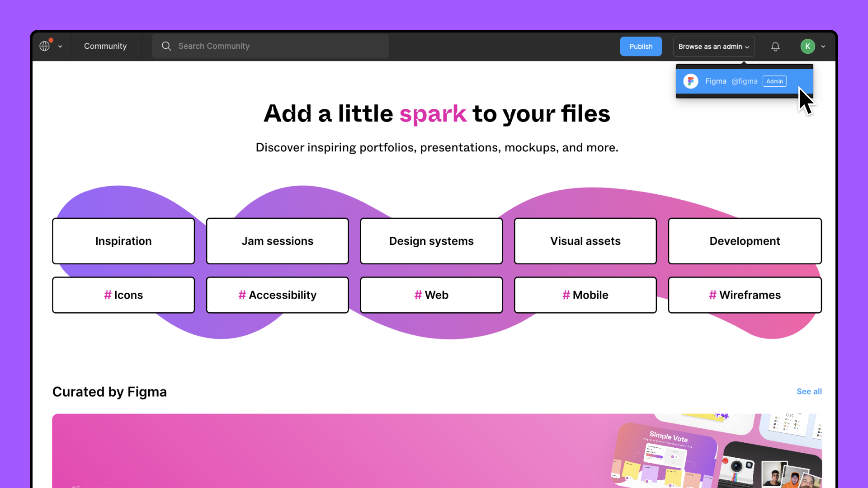Select the Inspiration category

pyautogui.click(x=123, y=241)
